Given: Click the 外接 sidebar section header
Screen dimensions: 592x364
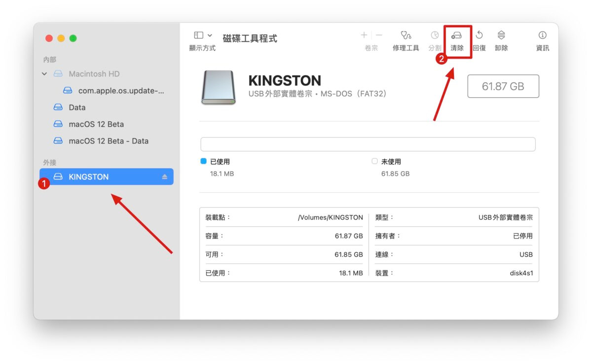Looking at the screenshot, I should point(50,162).
